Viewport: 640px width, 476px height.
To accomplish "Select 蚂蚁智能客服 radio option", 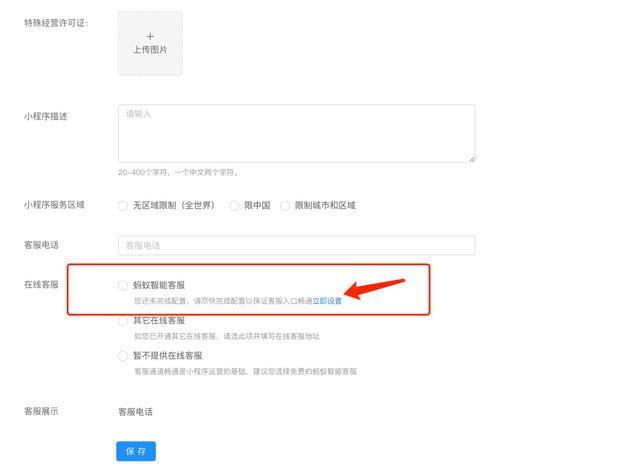I will click(x=123, y=286).
